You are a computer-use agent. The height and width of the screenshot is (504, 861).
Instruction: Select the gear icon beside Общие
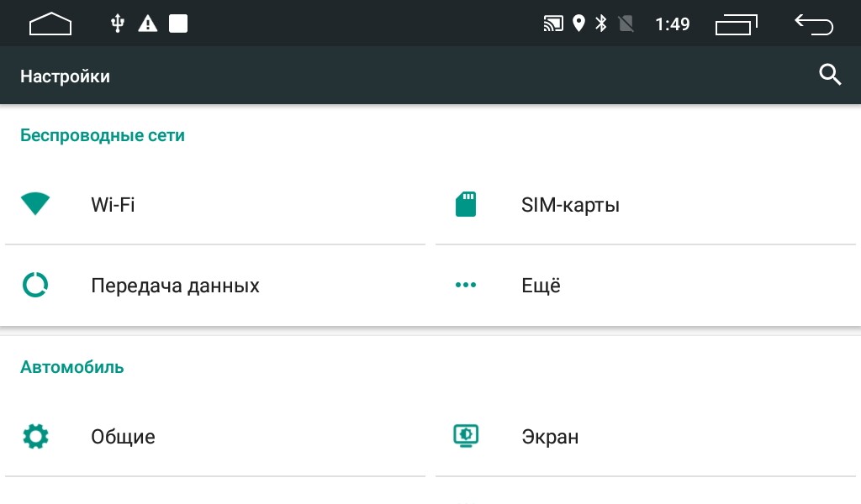[x=35, y=437]
